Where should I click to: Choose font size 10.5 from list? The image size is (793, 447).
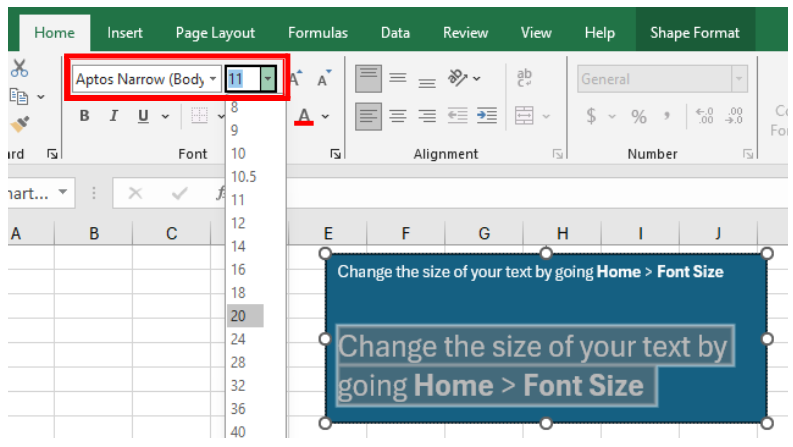243,176
